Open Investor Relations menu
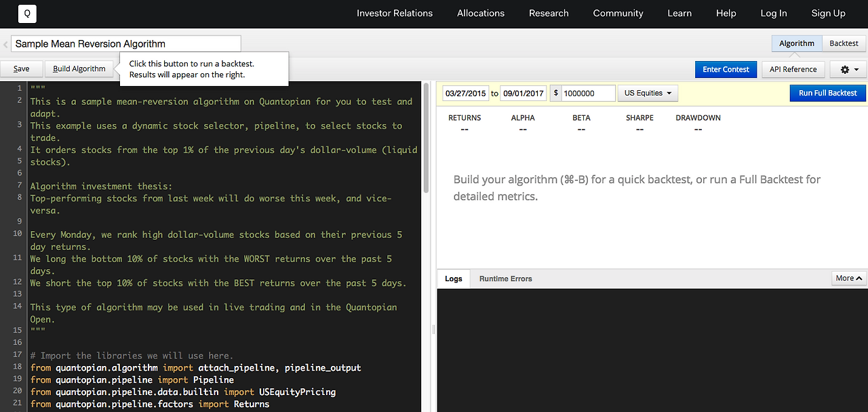Screen dimensions: 868x412 tap(395, 14)
